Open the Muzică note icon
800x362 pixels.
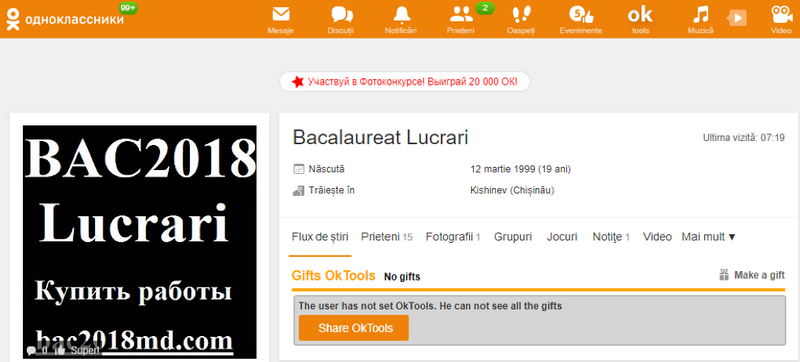coord(701,14)
